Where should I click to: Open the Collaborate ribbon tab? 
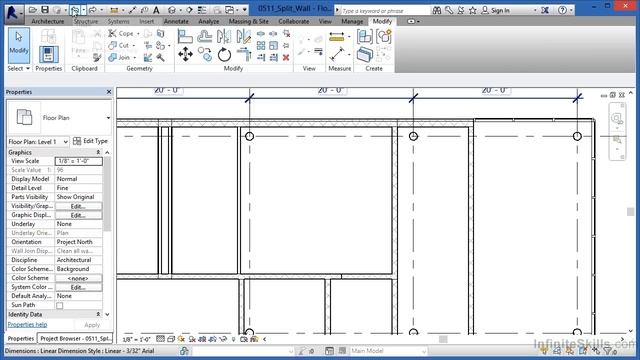pos(293,21)
